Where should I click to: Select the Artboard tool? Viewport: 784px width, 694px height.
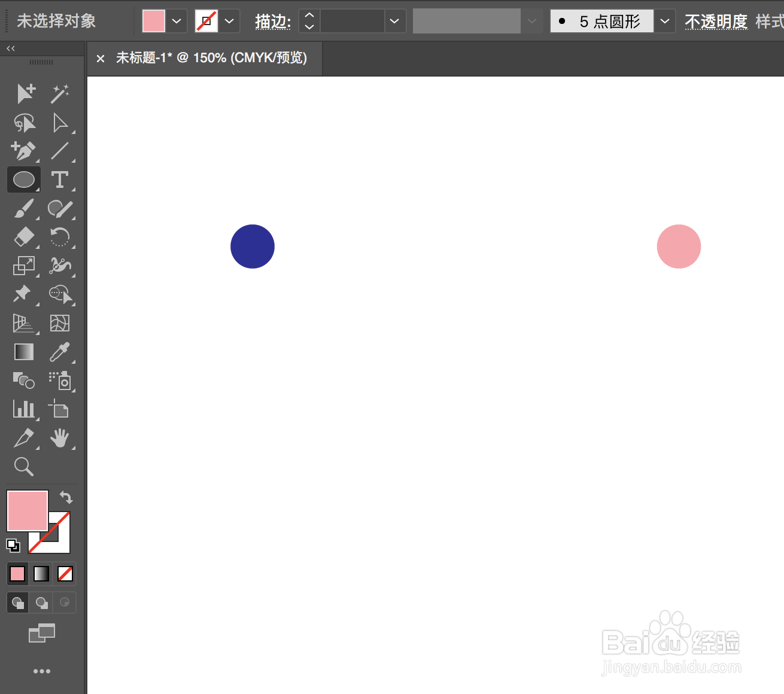point(59,409)
